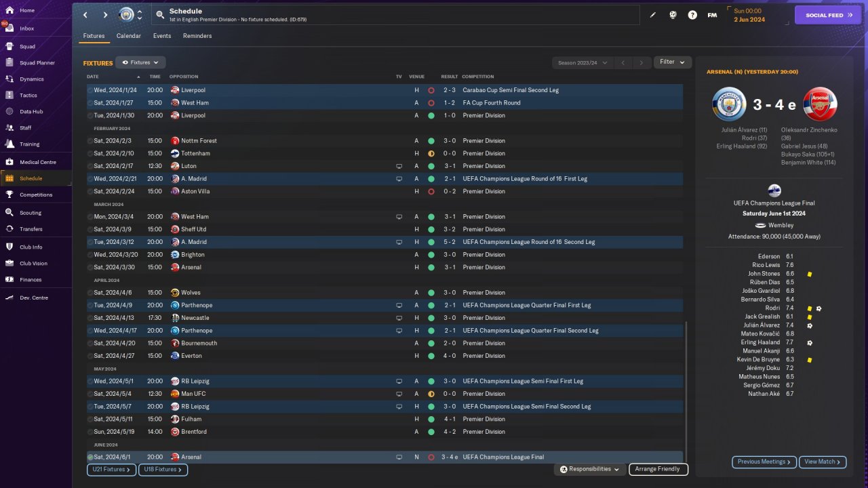Go back using the left arrow icon
Viewport: 868px width, 488px height.
(x=85, y=15)
